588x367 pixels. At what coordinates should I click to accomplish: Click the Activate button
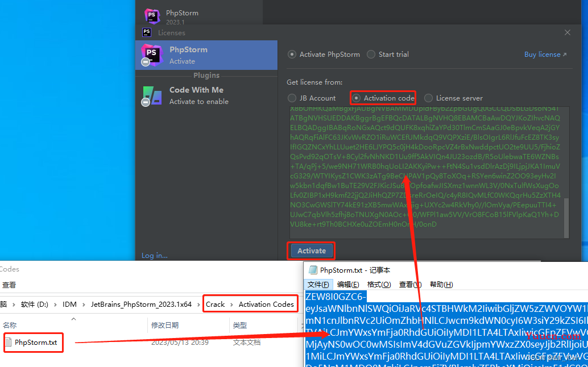[x=311, y=251]
